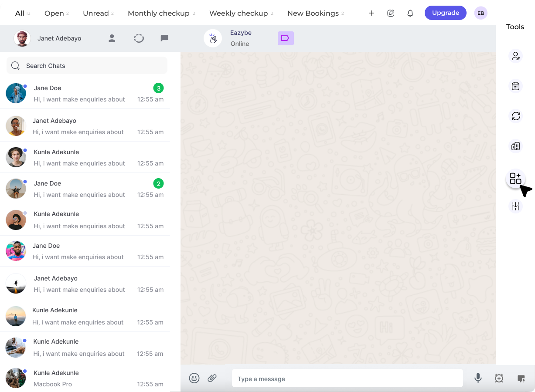
Task: Select the New Bookings tab
Action: pos(312,13)
